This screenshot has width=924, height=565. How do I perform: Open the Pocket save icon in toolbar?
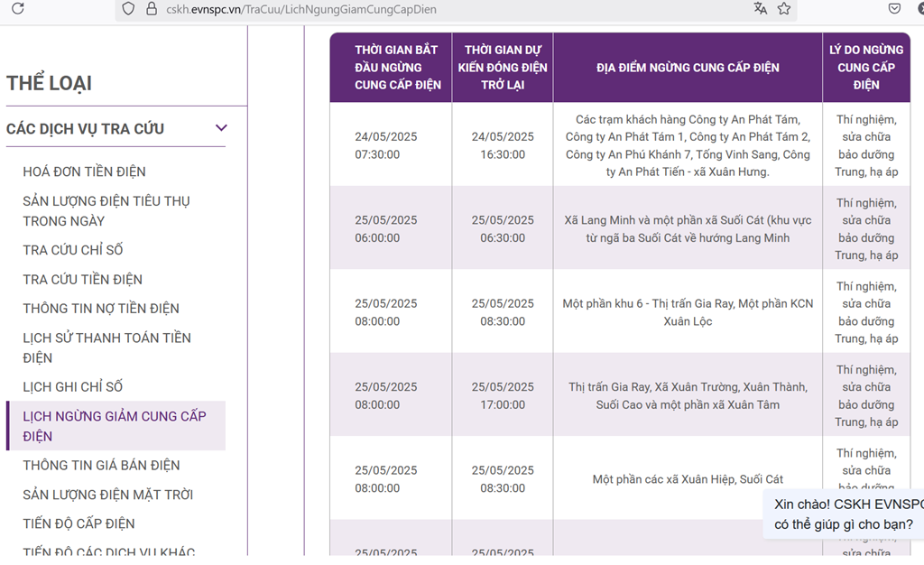pos(894,8)
